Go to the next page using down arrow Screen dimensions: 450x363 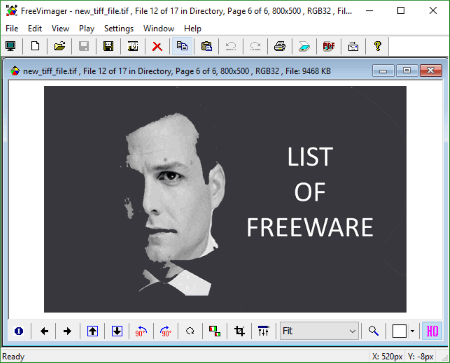117,331
